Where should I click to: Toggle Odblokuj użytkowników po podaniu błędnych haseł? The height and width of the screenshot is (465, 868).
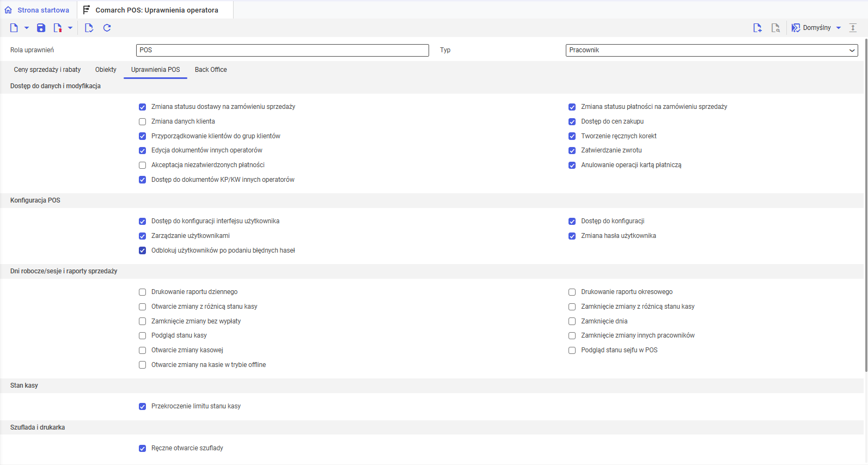[143, 250]
